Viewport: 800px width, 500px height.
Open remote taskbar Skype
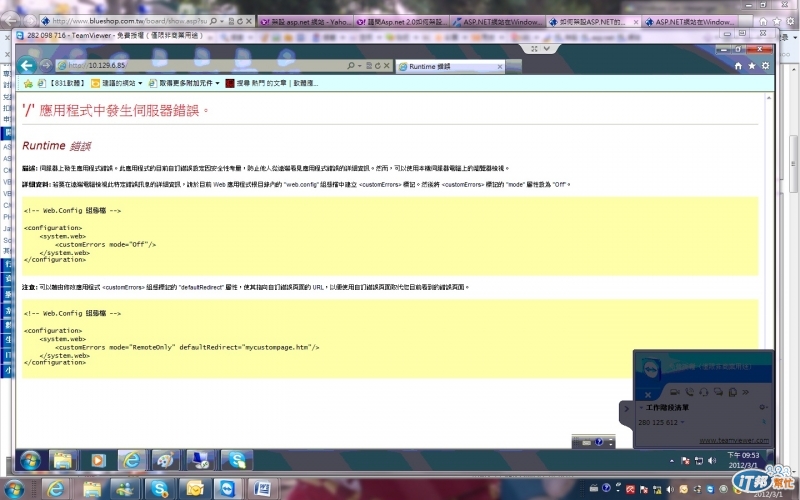237,460
